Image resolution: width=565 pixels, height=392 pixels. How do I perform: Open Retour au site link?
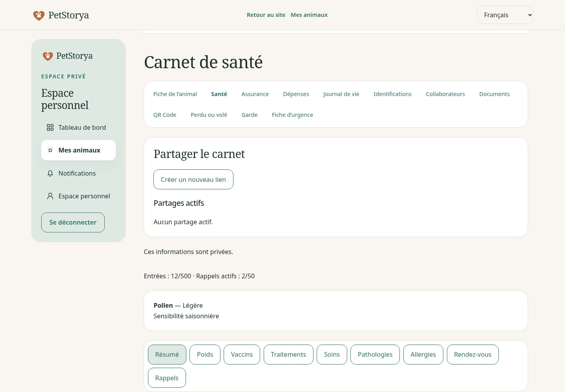(266, 15)
